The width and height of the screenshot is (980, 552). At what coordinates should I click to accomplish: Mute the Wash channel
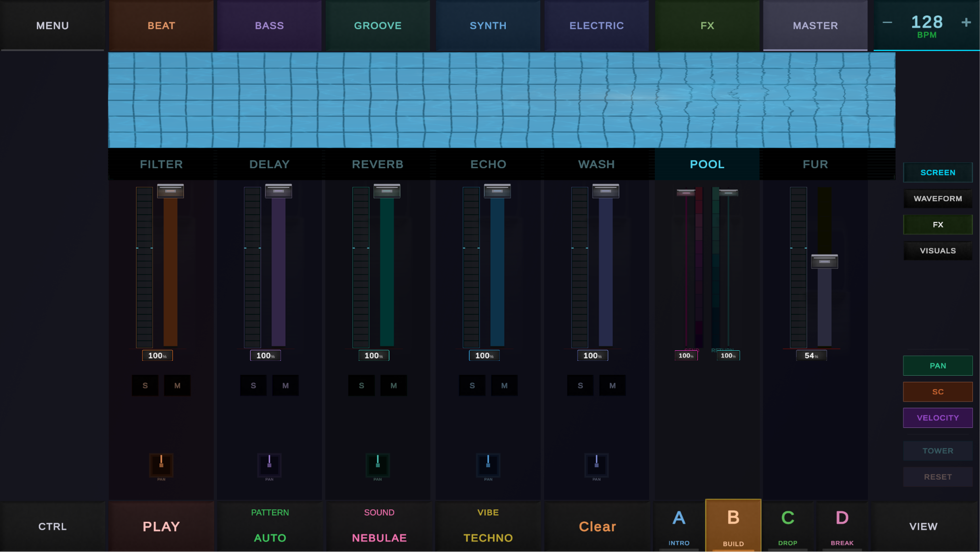[612, 385]
